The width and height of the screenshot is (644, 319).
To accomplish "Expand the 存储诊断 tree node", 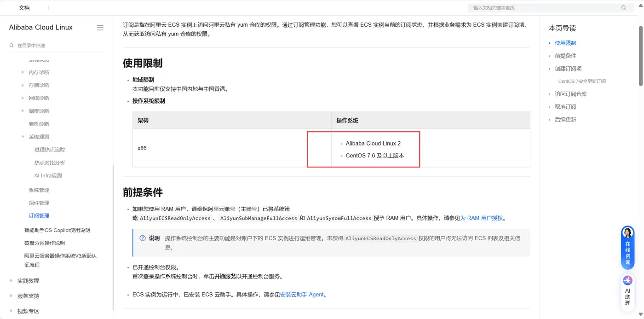I will (23, 85).
